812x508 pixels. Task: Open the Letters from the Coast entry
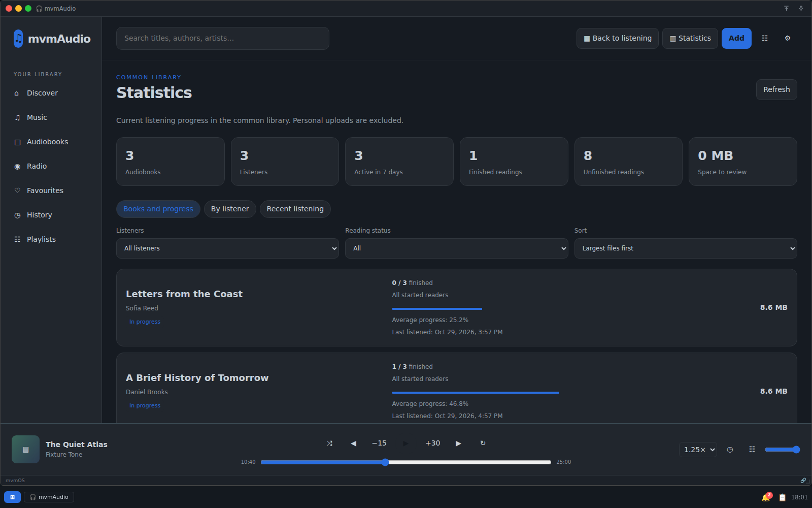(457, 307)
